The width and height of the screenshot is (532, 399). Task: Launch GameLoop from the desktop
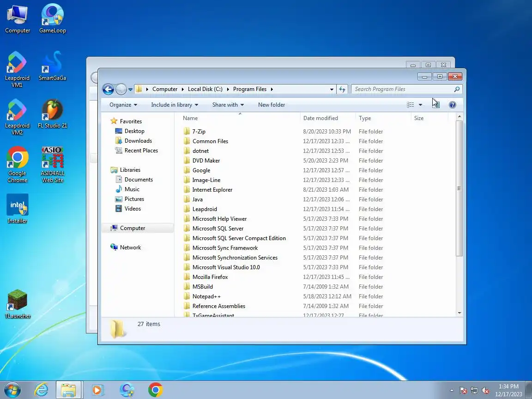tap(52, 19)
